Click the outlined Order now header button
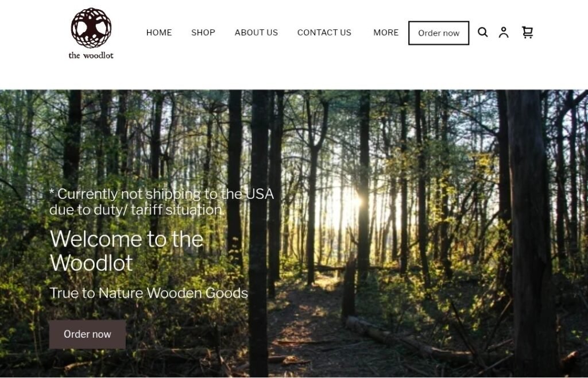 click(x=438, y=33)
